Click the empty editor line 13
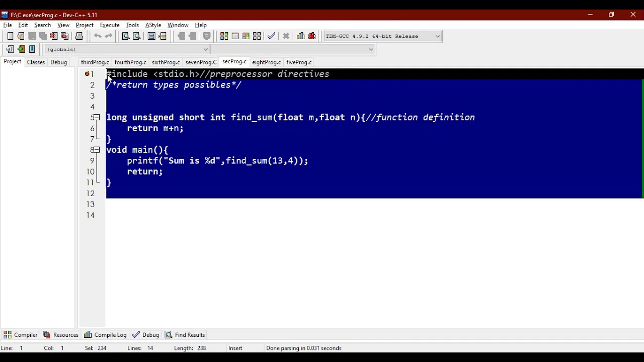 pyautogui.click(x=374, y=204)
